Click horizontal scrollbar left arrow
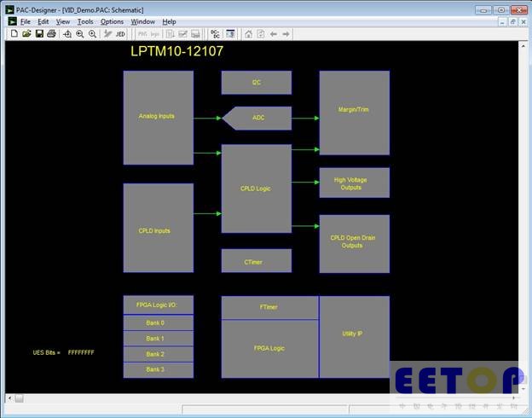Image resolution: width=532 pixels, height=418 pixels. 9,398
